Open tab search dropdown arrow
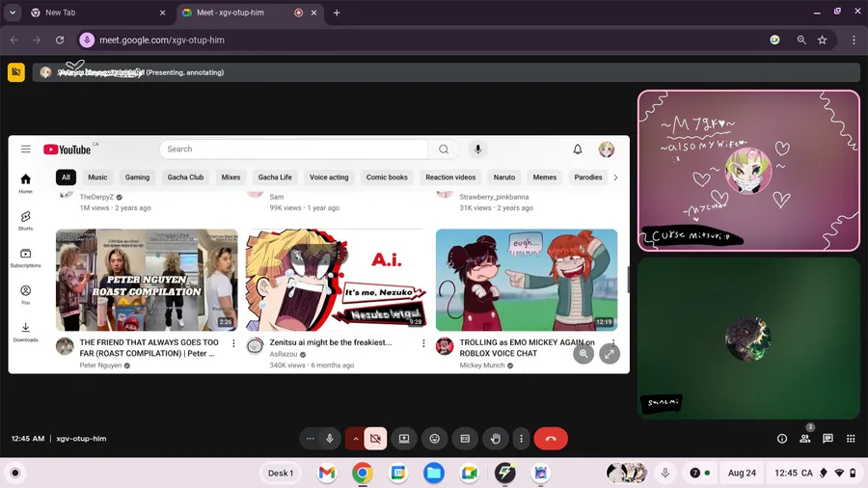868x488 pixels. coord(13,13)
